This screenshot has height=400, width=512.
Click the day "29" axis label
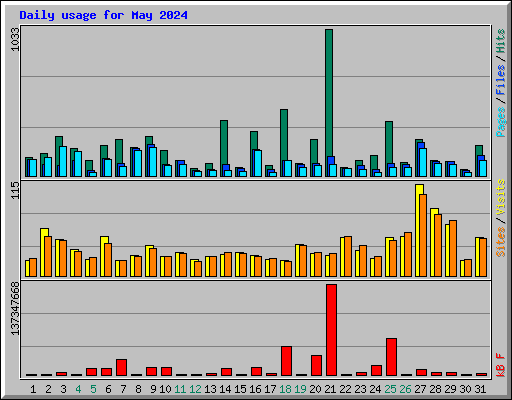click(450, 389)
